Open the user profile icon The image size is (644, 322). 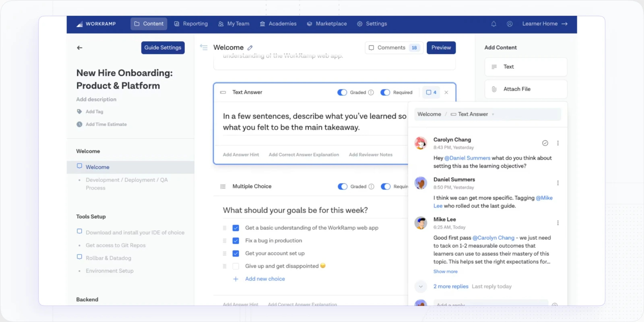[509, 24]
